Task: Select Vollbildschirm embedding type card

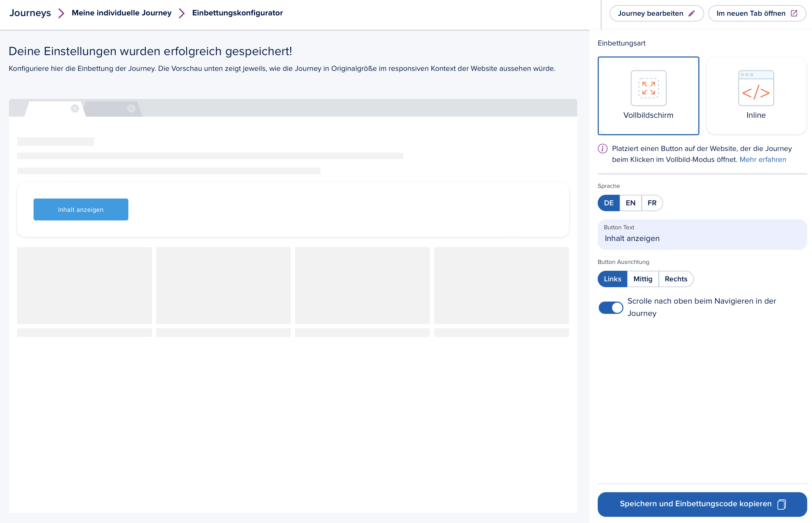Action: [x=648, y=95]
